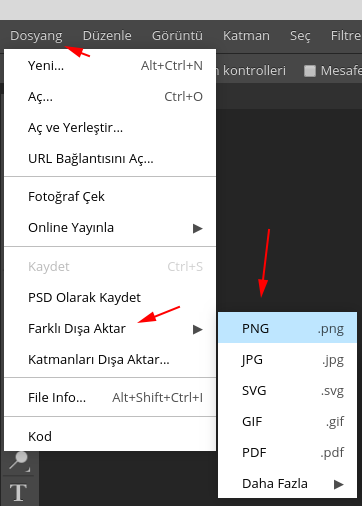Expand the Farklı Dışa Aktar submenu
Viewport: 362px width, 506px height.
click(x=110, y=329)
